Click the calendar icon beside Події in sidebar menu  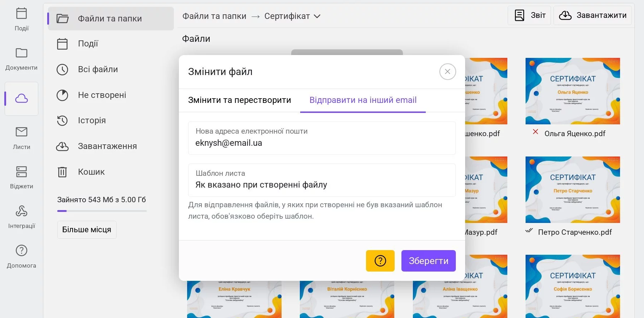[x=62, y=44]
